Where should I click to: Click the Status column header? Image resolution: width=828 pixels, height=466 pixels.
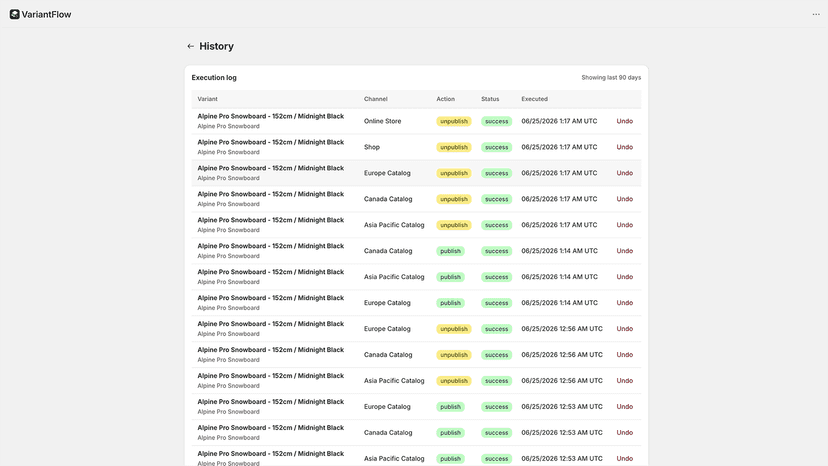point(490,99)
